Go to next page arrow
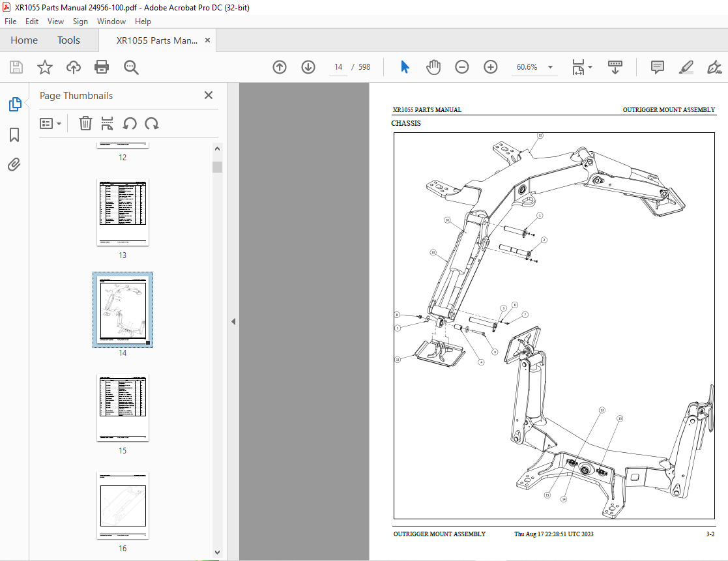This screenshot has height=561, width=728. (x=308, y=67)
